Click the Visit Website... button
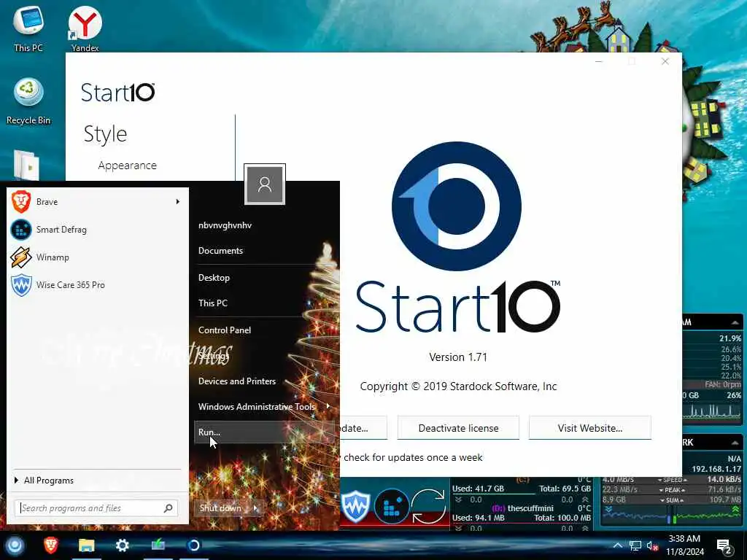 pos(589,428)
